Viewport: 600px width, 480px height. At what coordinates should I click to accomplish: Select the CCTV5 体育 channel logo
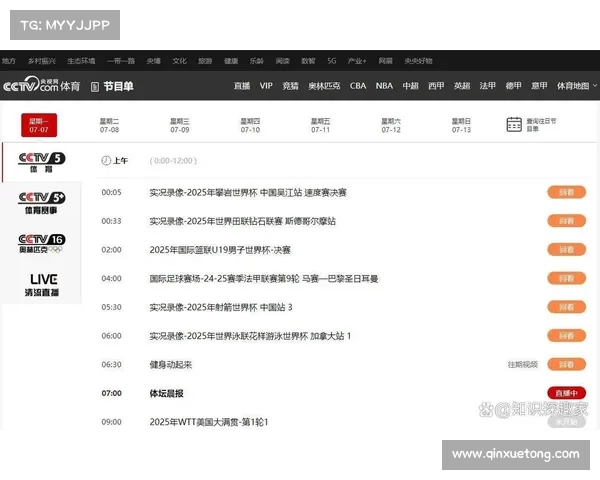tap(42, 162)
